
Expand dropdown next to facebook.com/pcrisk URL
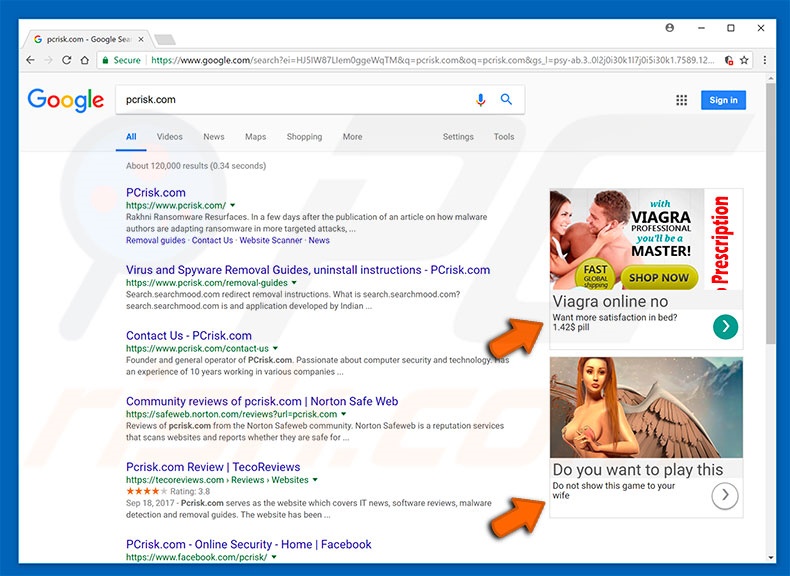click(x=274, y=557)
